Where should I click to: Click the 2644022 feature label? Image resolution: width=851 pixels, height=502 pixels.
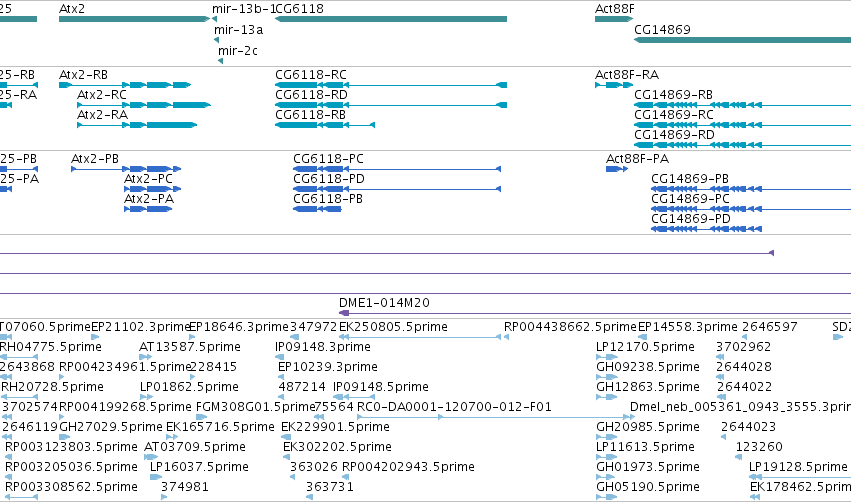pyautogui.click(x=744, y=387)
